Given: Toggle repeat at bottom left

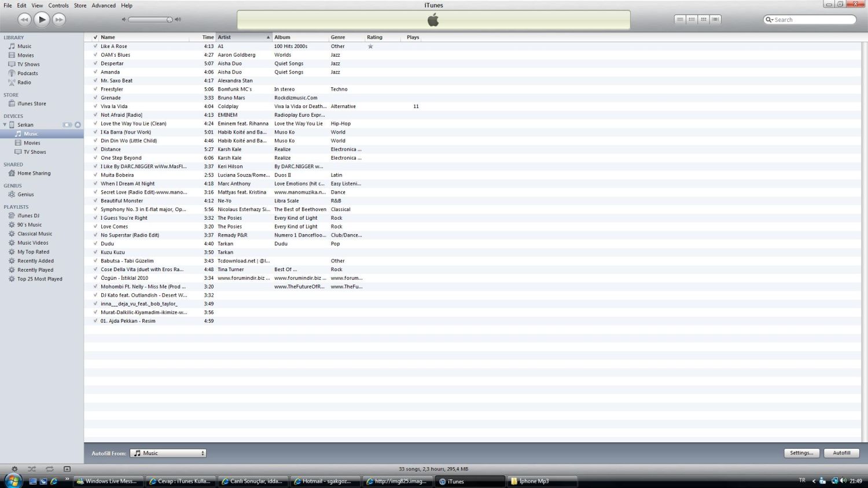Looking at the screenshot, I should pyautogui.click(x=49, y=469).
